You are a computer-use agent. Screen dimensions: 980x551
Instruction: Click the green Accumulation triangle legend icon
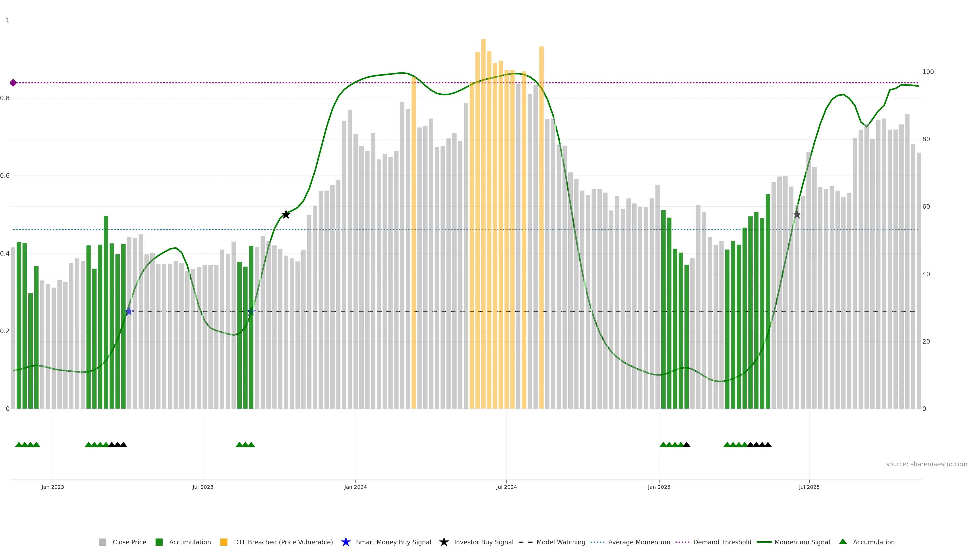843,542
